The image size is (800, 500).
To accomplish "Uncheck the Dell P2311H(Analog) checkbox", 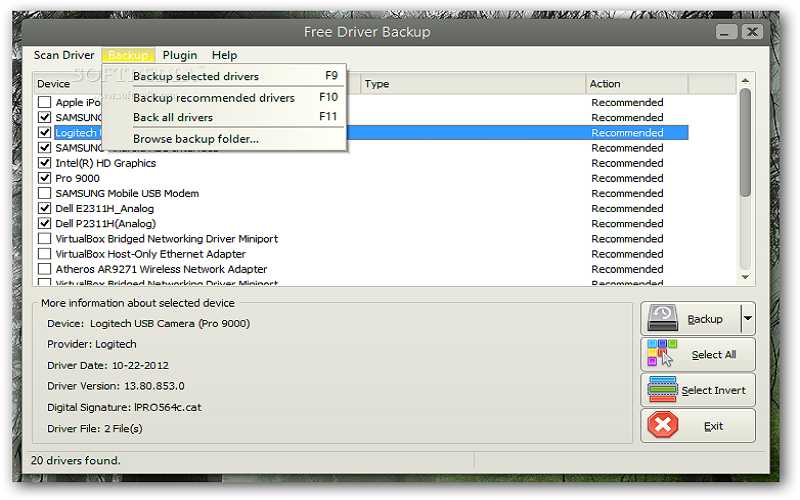I will coord(44,223).
